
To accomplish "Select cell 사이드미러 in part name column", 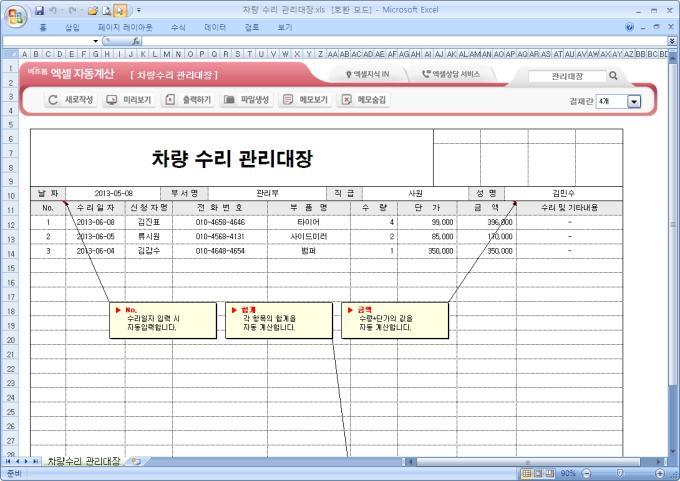I will 309,236.
